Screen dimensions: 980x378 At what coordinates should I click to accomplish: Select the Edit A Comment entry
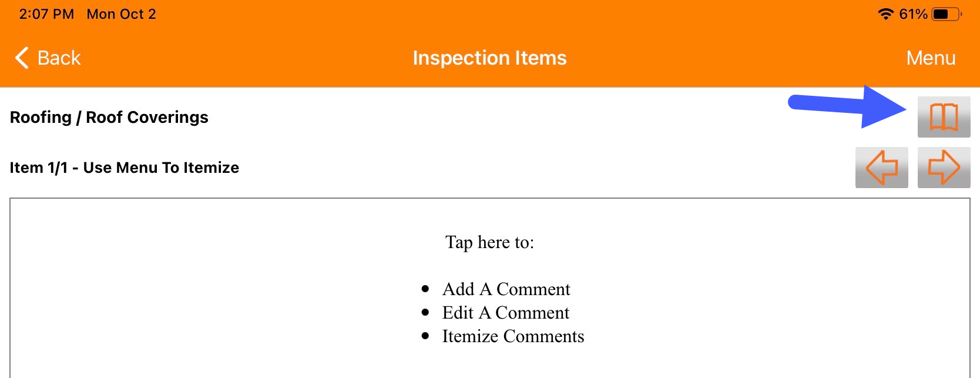pyautogui.click(x=505, y=312)
